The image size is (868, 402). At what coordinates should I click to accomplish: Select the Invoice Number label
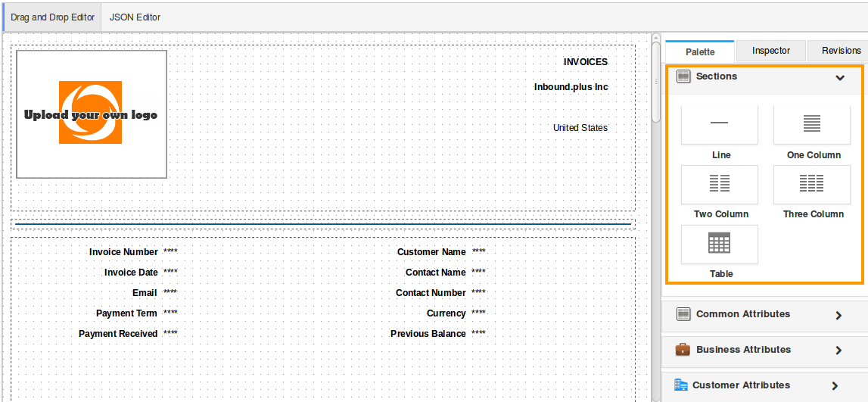coord(123,252)
